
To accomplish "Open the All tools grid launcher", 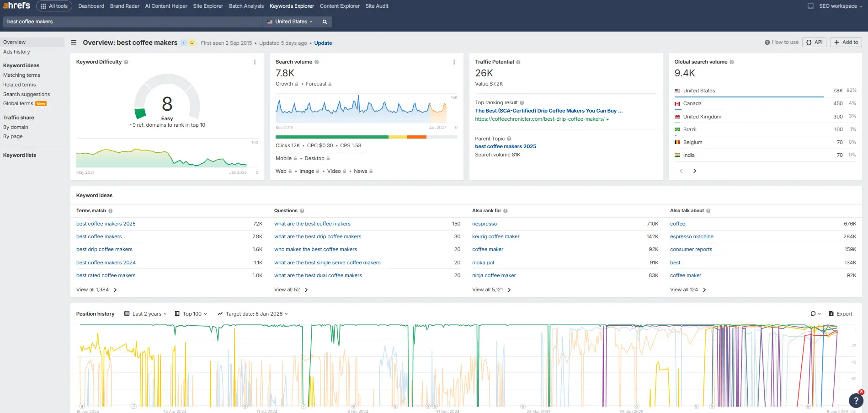I will [x=53, y=6].
